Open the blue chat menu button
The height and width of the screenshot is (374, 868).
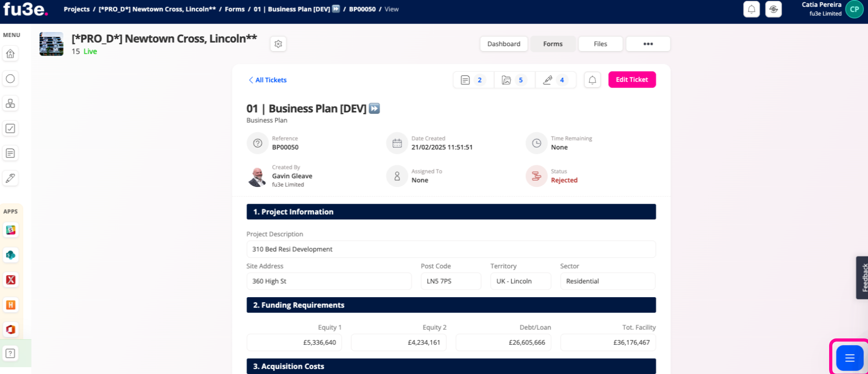[849, 358]
